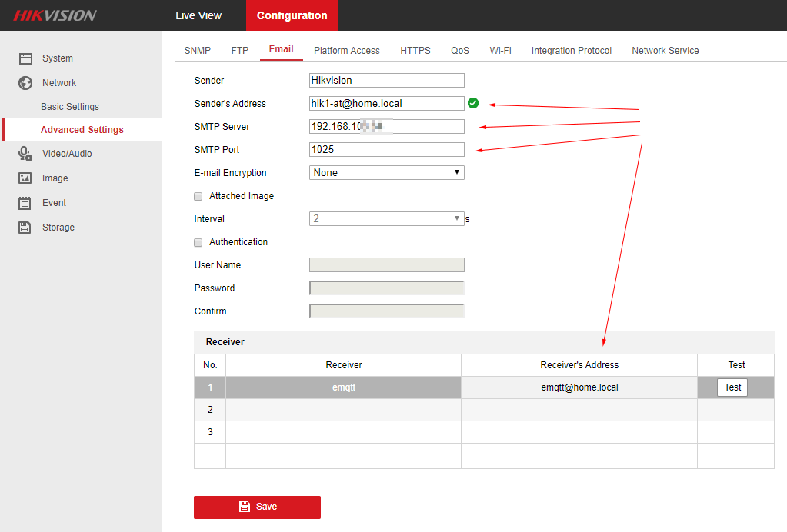Screen dimensions: 787x532
Task: Go to the Wi-Fi tab
Action: (x=500, y=51)
